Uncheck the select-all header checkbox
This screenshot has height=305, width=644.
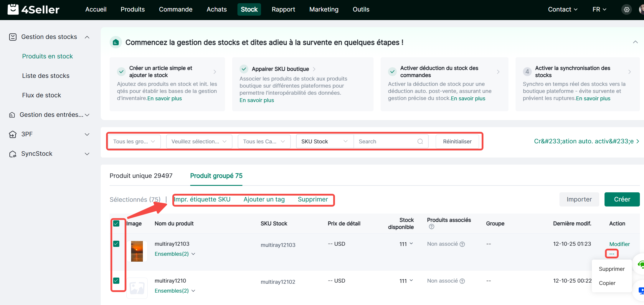point(116,224)
